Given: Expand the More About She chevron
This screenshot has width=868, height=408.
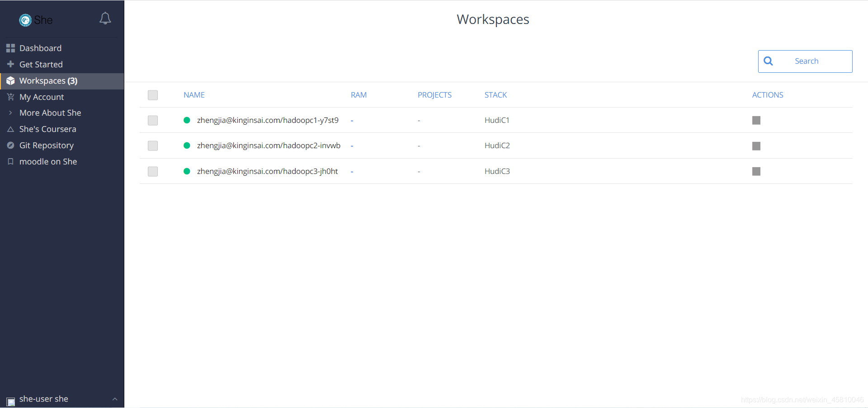Looking at the screenshot, I should click(10, 113).
